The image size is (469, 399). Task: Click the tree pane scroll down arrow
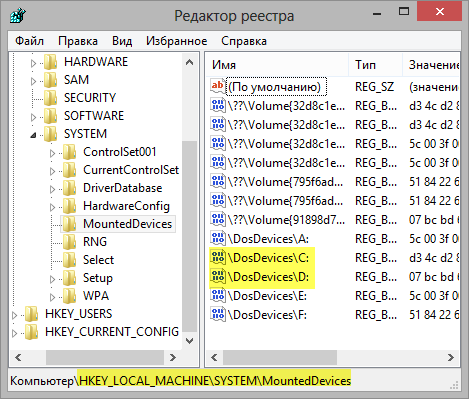click(190, 341)
